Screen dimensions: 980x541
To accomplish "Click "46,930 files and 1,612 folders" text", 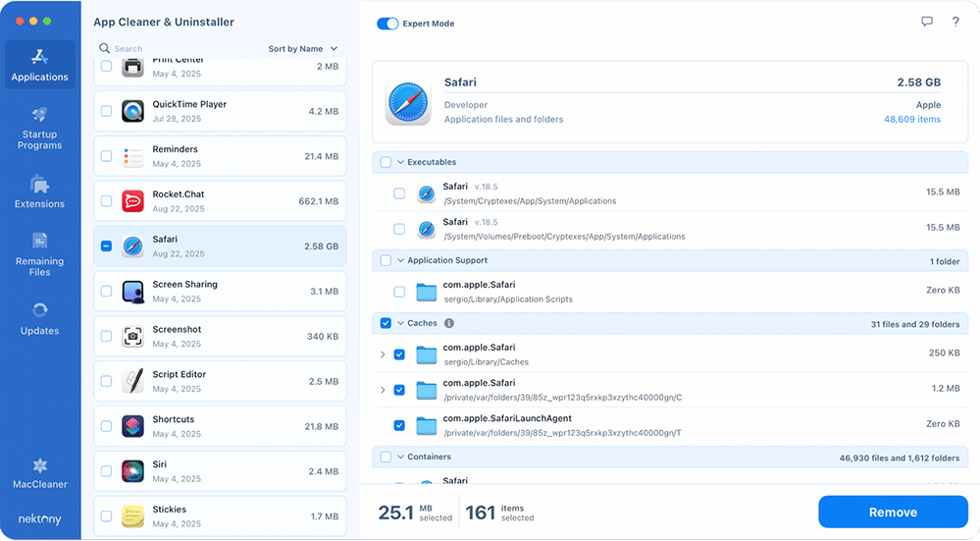I will [900, 459].
